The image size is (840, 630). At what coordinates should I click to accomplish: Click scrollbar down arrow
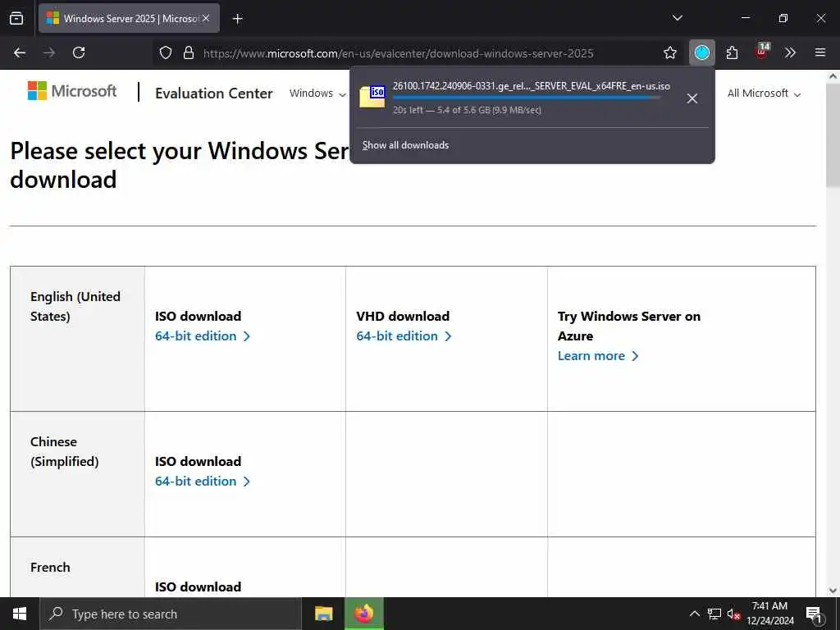(833, 591)
